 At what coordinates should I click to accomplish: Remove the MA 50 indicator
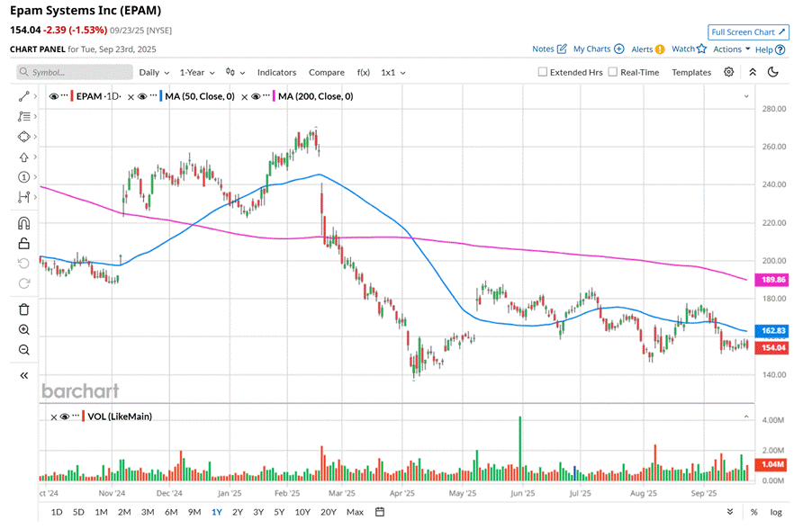(131, 97)
